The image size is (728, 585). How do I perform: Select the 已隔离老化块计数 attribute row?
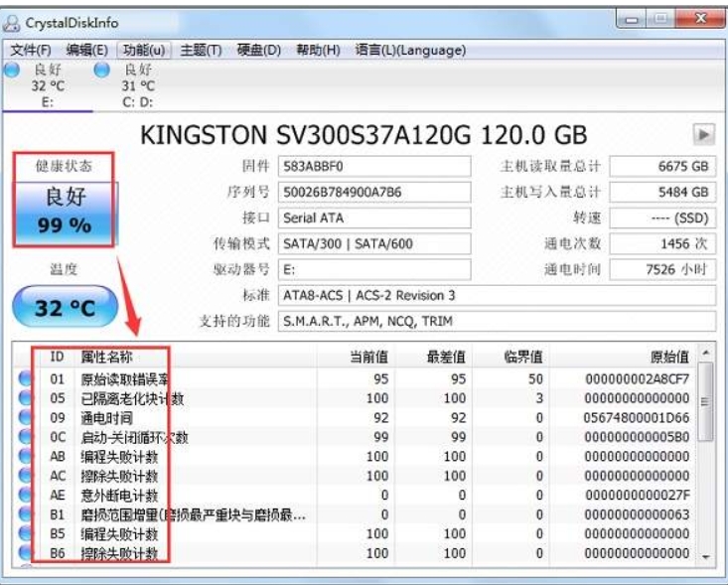pyautogui.click(x=356, y=398)
